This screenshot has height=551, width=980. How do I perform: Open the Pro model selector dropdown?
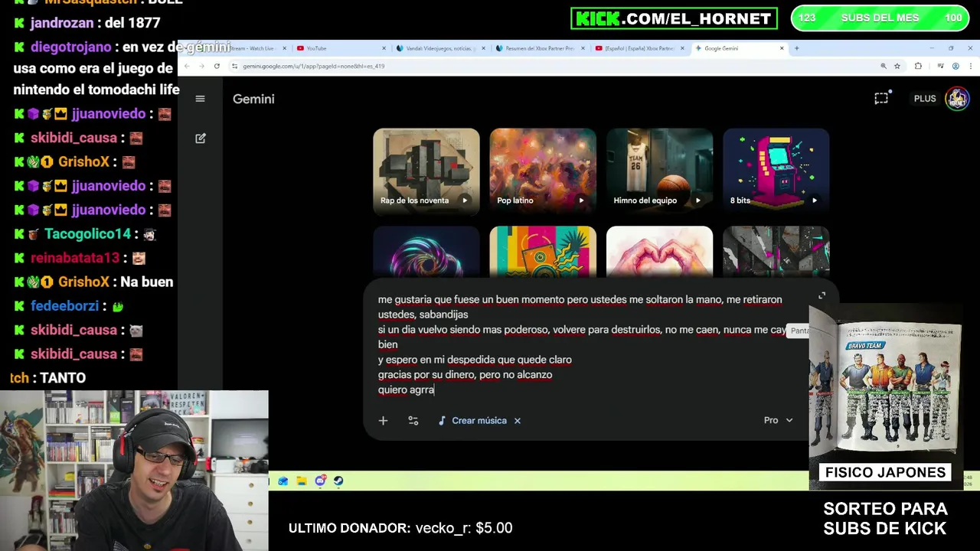point(778,420)
